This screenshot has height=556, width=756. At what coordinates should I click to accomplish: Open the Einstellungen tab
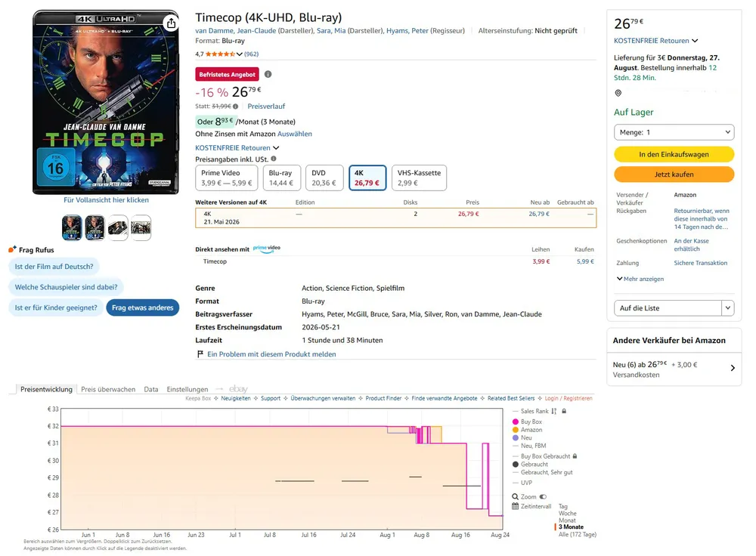pos(187,389)
